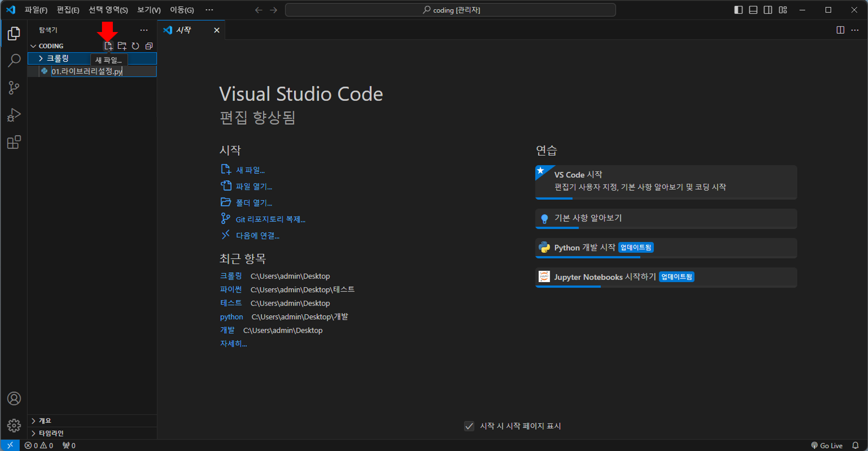
Task: Open the 파일(F) menu
Action: [x=36, y=10]
